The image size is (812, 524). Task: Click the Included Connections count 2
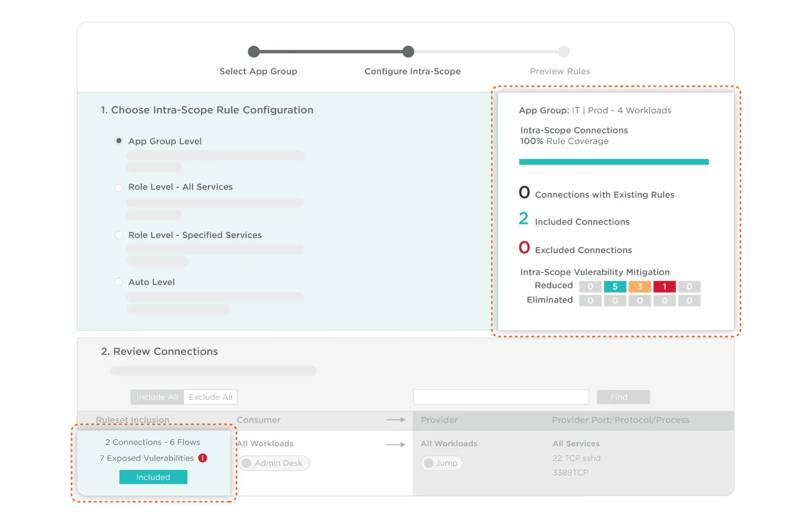pos(523,218)
